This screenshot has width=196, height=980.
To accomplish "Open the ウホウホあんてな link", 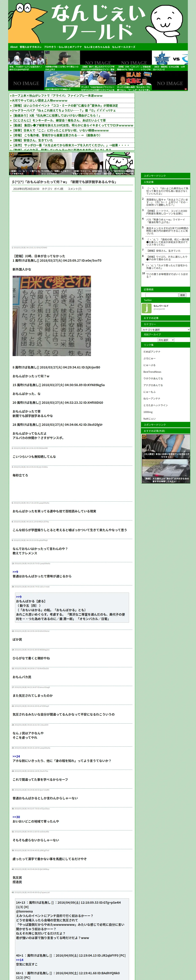I will 153,379.
